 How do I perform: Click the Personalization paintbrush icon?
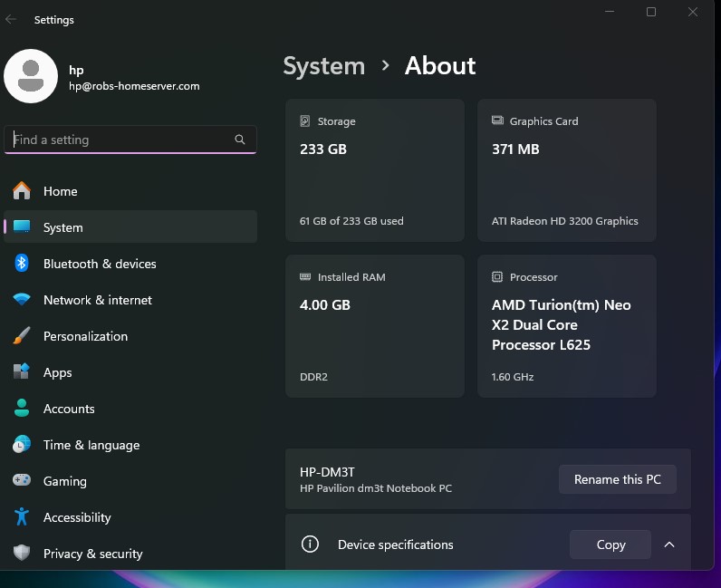click(x=22, y=336)
